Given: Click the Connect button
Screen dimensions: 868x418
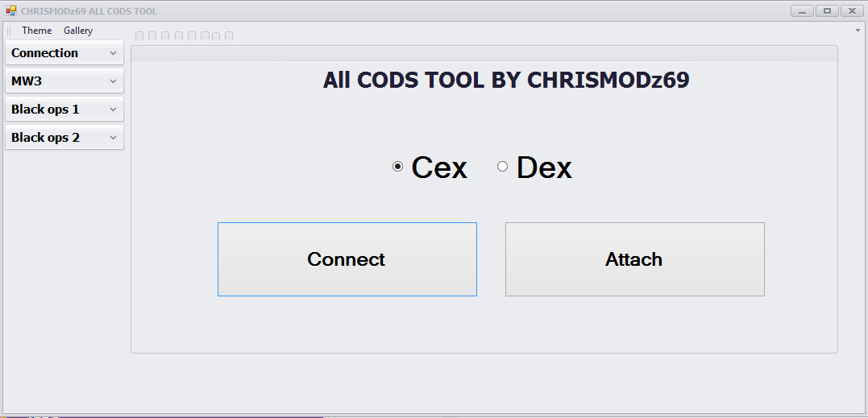Looking at the screenshot, I should click(x=347, y=259).
